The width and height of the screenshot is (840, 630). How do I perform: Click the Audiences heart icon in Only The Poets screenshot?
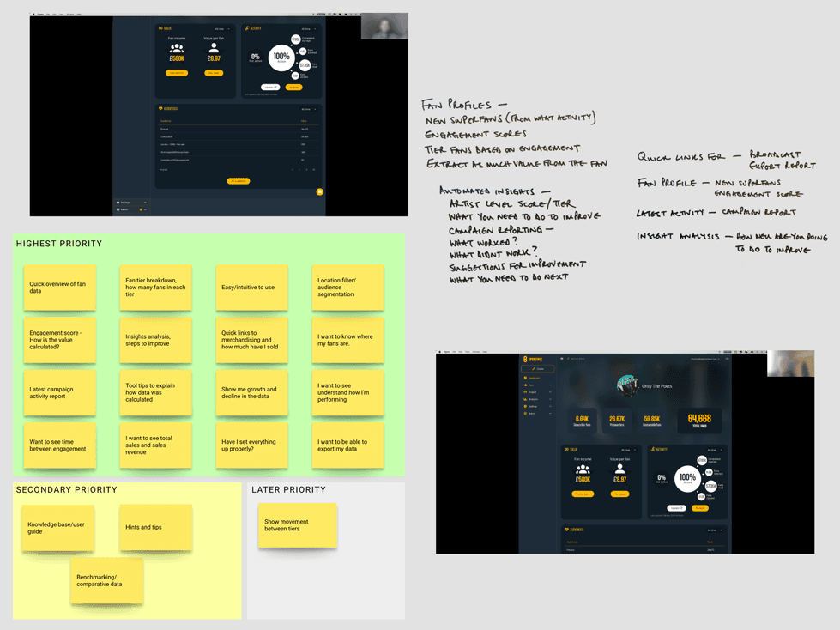pyautogui.click(x=567, y=530)
